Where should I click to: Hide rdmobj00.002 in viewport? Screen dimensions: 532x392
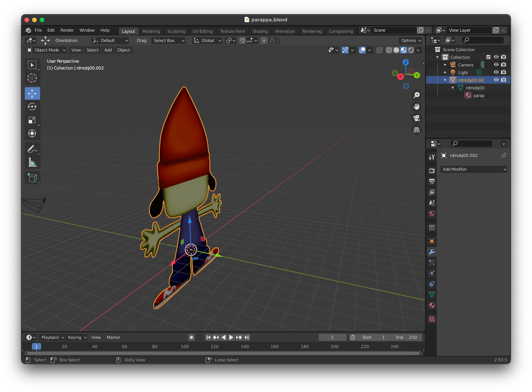[496, 80]
